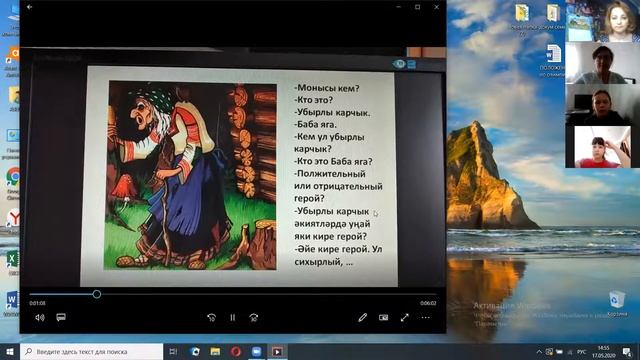This screenshot has height=360, width=640.
Task: Select the Excel desktop shortcut
Action: pyautogui.click(x=12, y=262)
